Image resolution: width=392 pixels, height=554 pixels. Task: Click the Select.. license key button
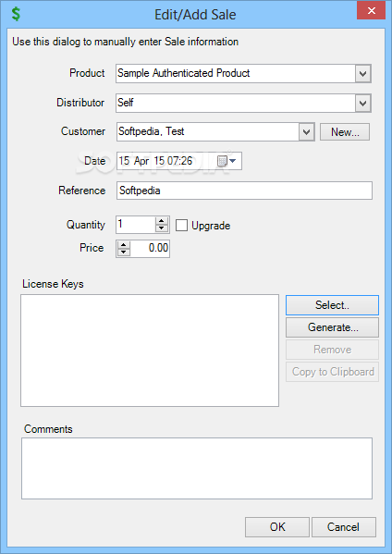pyautogui.click(x=332, y=305)
